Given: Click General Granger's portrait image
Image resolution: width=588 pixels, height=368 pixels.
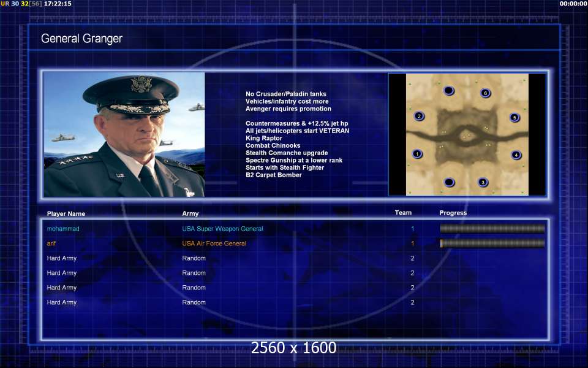Looking at the screenshot, I should (124, 135).
